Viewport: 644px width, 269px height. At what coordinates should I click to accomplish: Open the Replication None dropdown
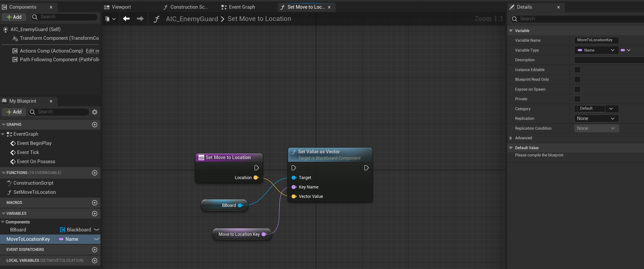(x=596, y=118)
